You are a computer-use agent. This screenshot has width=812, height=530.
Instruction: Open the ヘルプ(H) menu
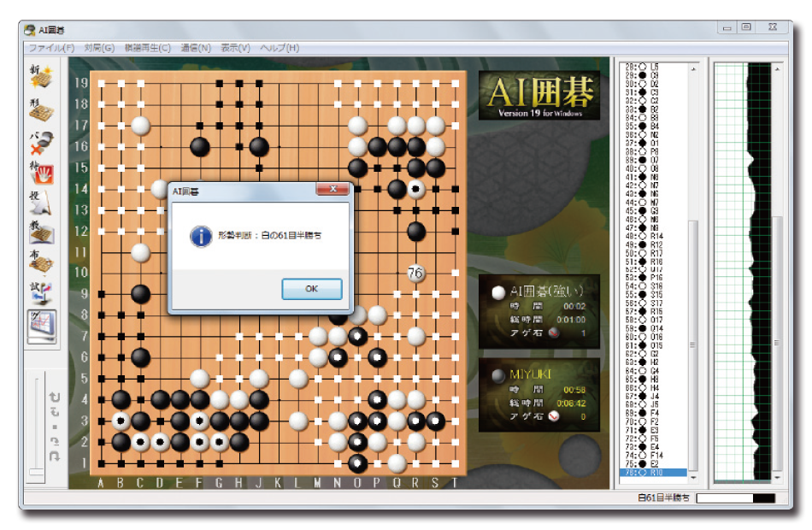(279, 48)
